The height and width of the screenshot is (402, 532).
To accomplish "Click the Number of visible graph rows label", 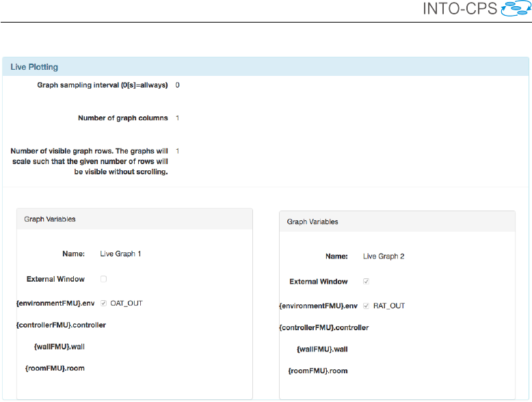I will point(90,161).
